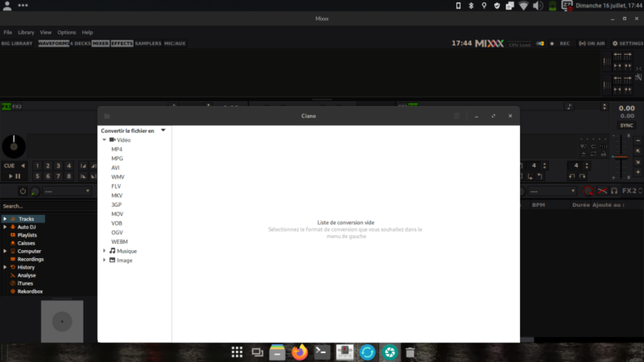Click the cover art thumbnail
The width and height of the screenshot is (644, 362).
[62, 321]
